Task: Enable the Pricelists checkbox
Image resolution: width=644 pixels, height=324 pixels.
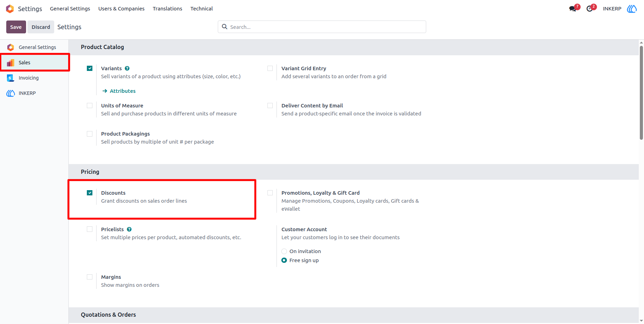Action: [90, 229]
